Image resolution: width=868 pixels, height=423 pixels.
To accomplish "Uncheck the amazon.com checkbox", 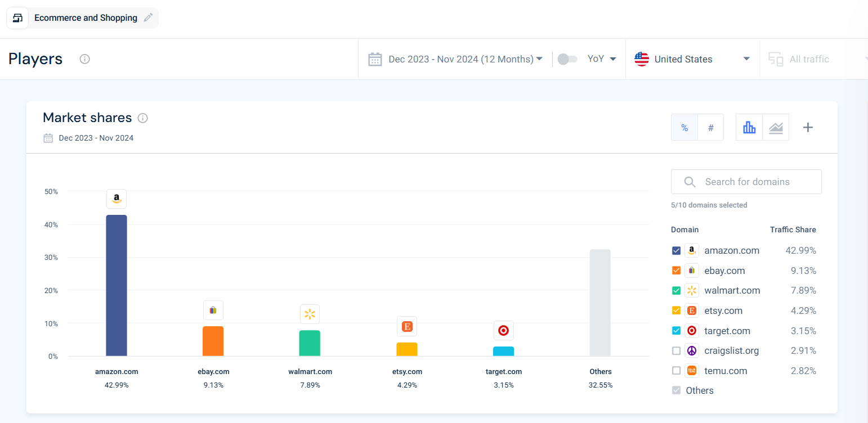I will tap(677, 250).
